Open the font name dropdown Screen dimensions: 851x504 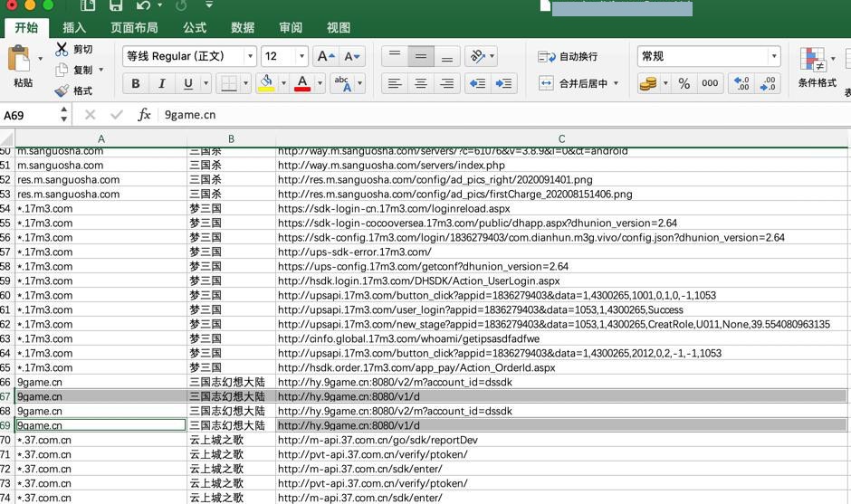click(250, 56)
